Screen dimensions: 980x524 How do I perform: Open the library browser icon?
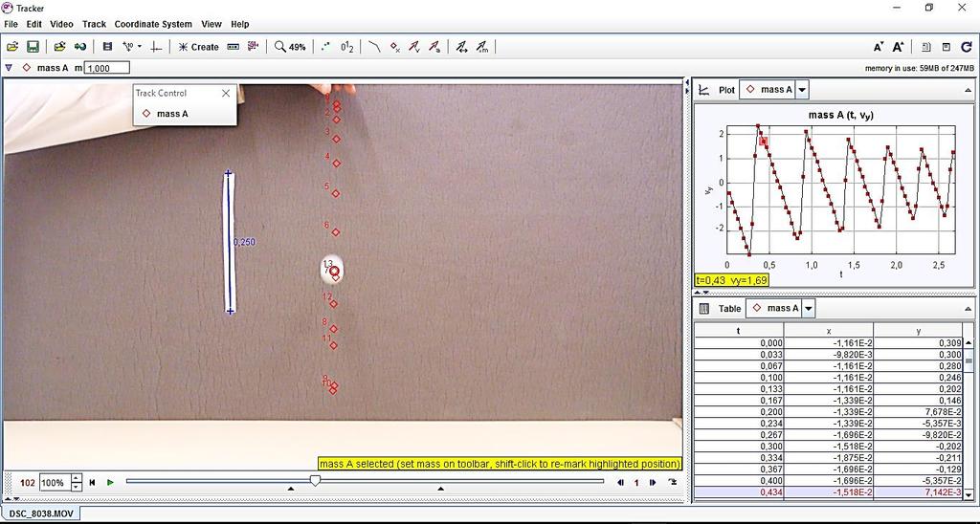(x=59, y=47)
